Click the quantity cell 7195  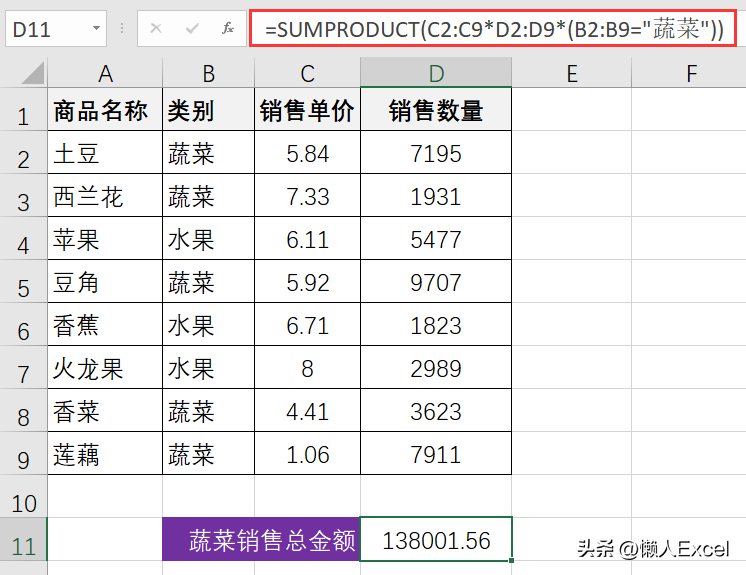point(436,153)
